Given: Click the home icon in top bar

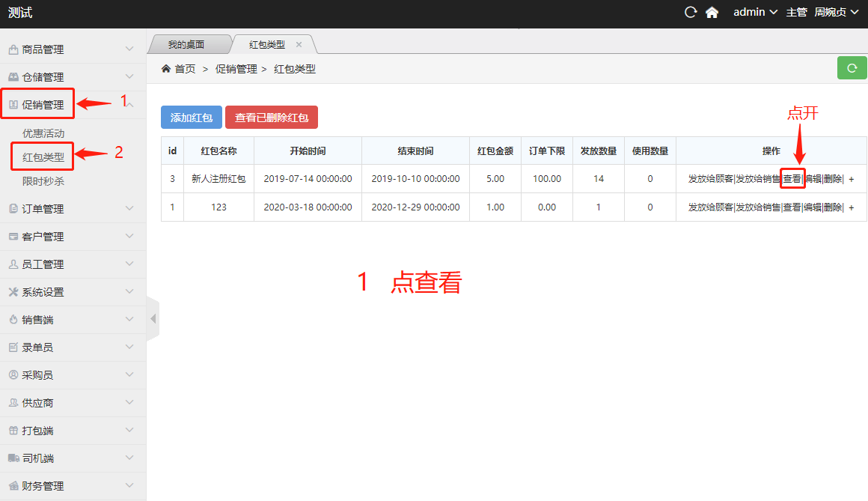Looking at the screenshot, I should point(712,13).
